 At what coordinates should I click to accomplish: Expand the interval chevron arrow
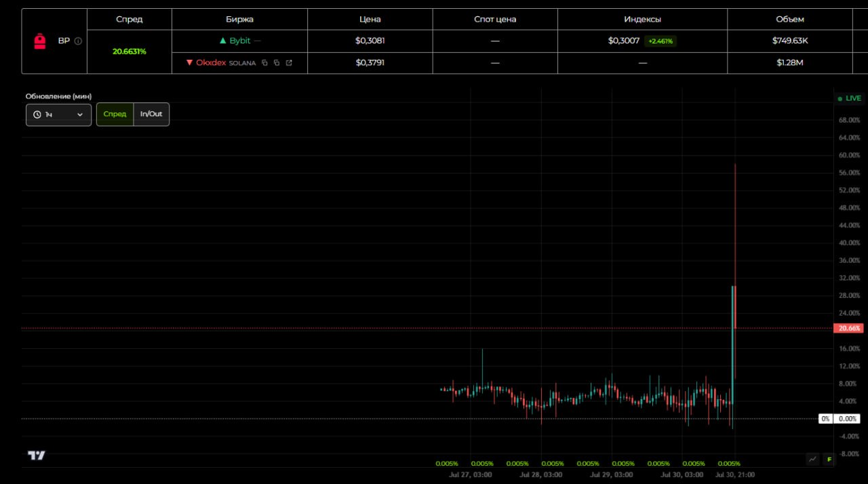[x=80, y=115]
